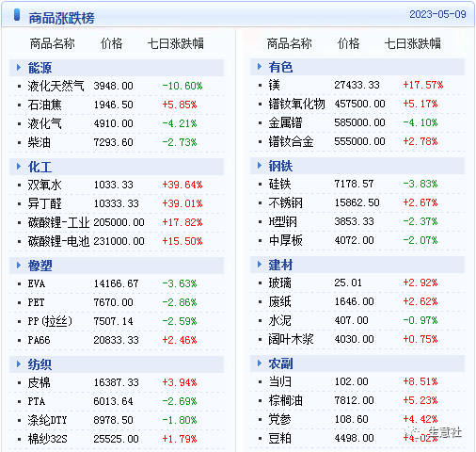Select PP(拉丝) commodity name
This screenshot has width=476, height=452.
(x=50, y=321)
